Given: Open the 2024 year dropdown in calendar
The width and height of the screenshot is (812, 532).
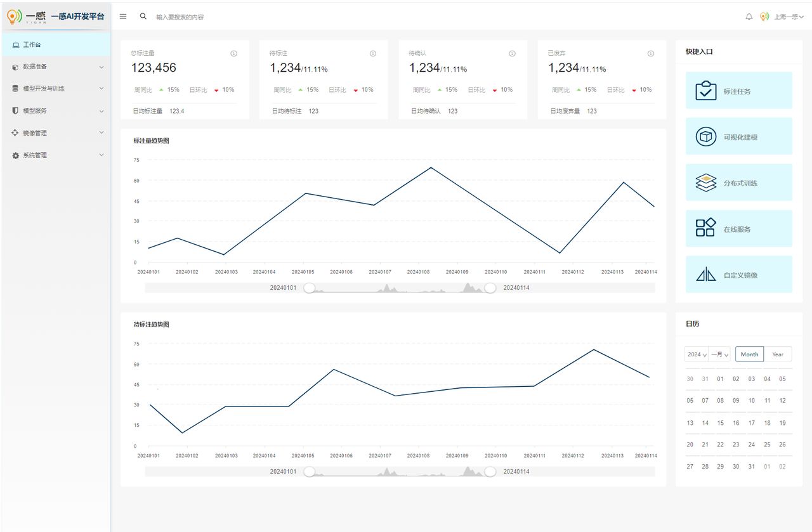Looking at the screenshot, I should pos(697,354).
